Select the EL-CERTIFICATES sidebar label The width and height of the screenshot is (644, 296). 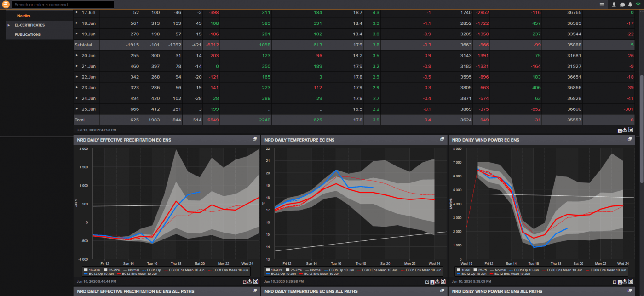(29, 25)
